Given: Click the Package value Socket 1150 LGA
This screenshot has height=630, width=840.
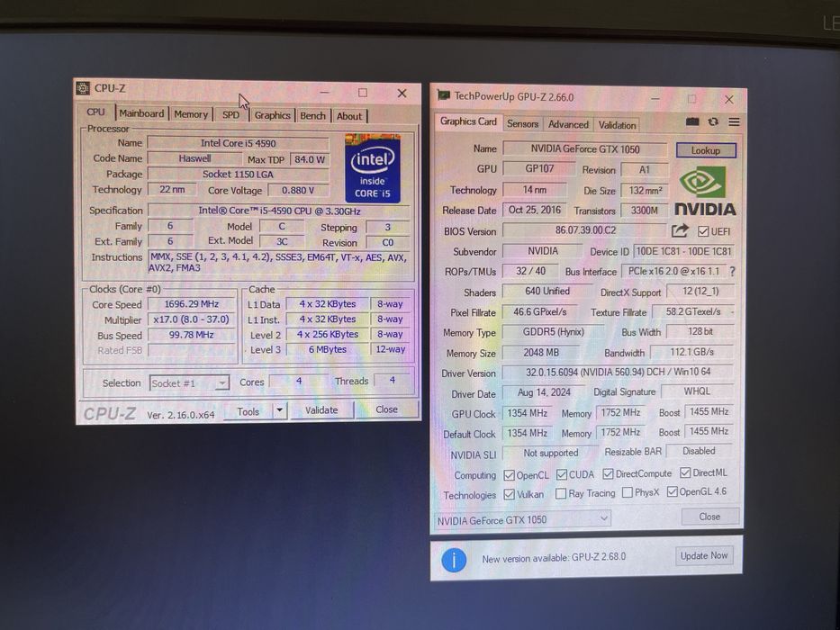Looking at the screenshot, I should point(238,174).
